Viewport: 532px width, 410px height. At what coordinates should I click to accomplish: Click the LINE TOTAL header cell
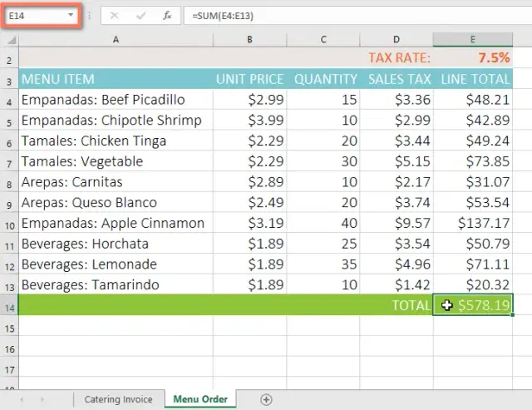tap(473, 79)
